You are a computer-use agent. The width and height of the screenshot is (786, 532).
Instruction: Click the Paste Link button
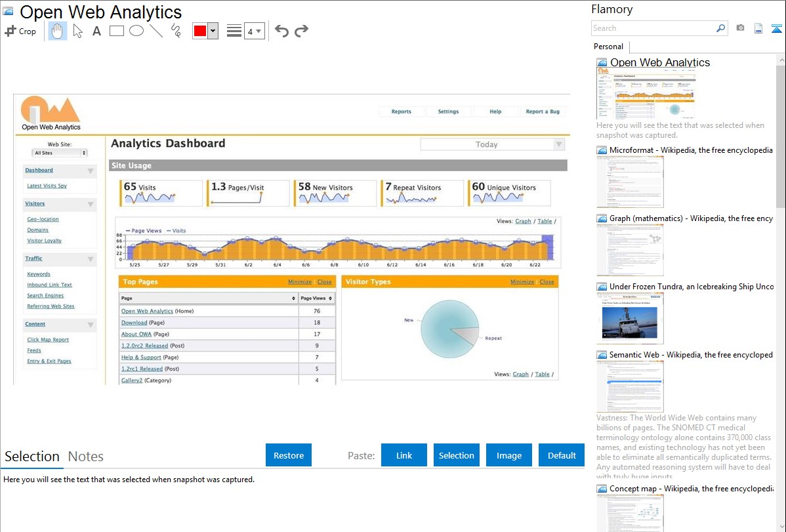coord(404,455)
